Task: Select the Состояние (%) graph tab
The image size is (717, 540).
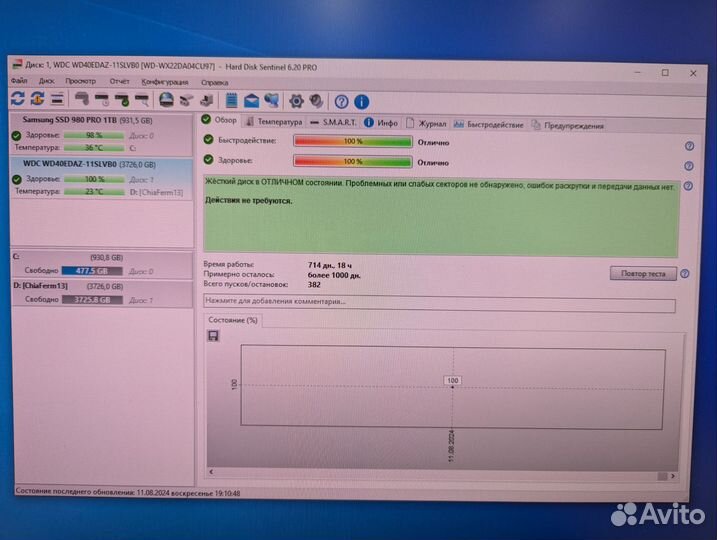Action: click(233, 320)
